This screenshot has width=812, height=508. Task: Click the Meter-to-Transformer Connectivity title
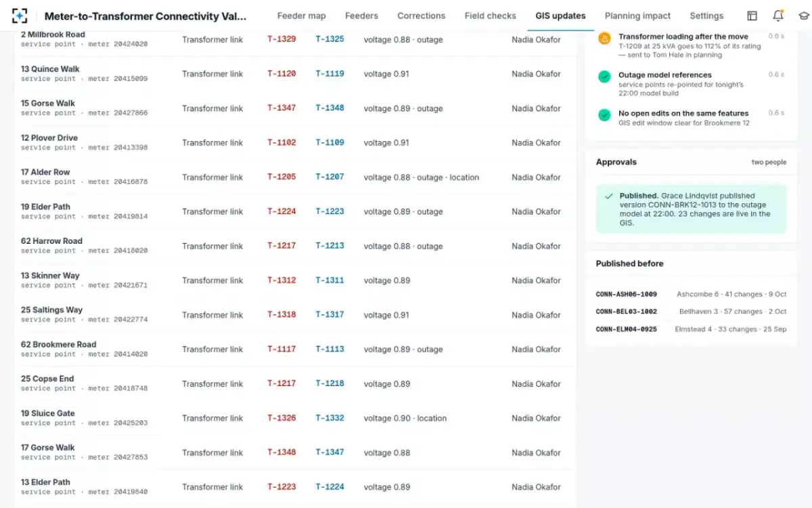tap(145, 16)
